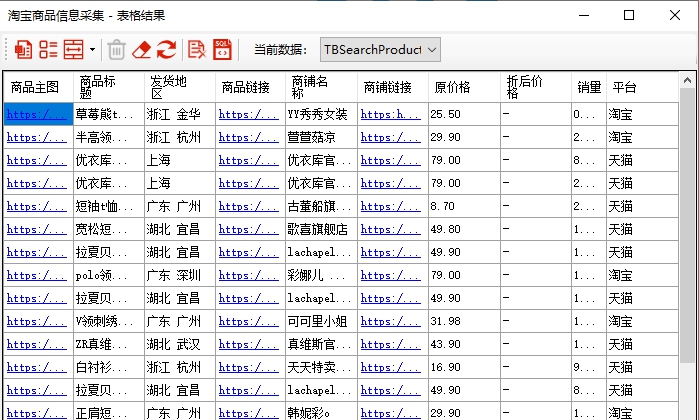Image resolution: width=699 pixels, height=420 pixels.
Task: Maximize the 表格结果 window
Action: [x=629, y=15]
